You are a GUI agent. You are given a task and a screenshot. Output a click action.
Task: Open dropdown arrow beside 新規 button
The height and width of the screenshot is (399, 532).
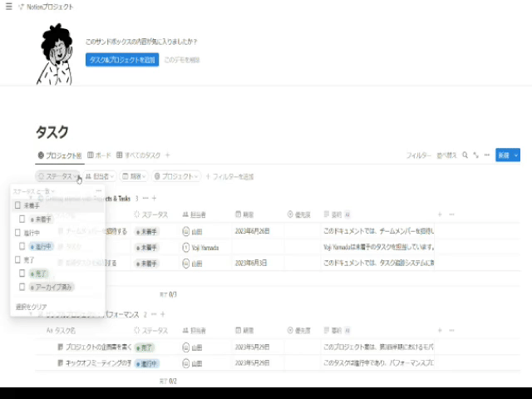pyautogui.click(x=516, y=155)
